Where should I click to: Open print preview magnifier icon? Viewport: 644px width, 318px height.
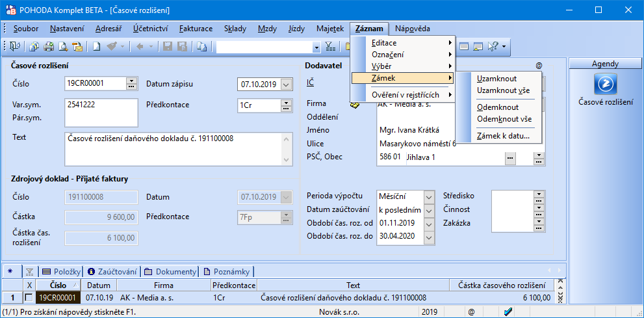point(63,46)
